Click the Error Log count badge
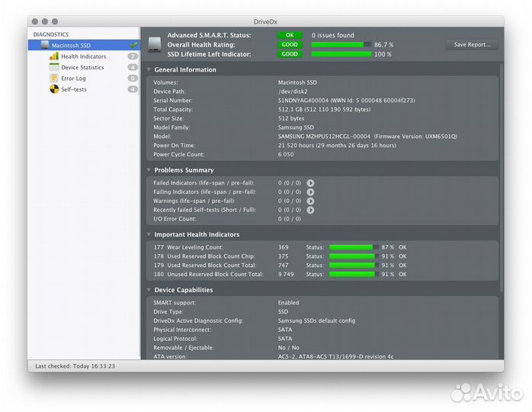The image size is (532, 412). (x=133, y=78)
